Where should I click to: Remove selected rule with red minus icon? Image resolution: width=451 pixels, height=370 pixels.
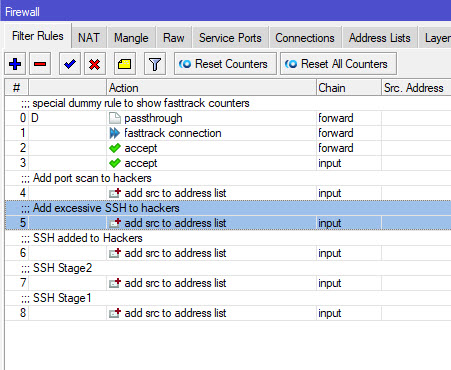click(40, 64)
